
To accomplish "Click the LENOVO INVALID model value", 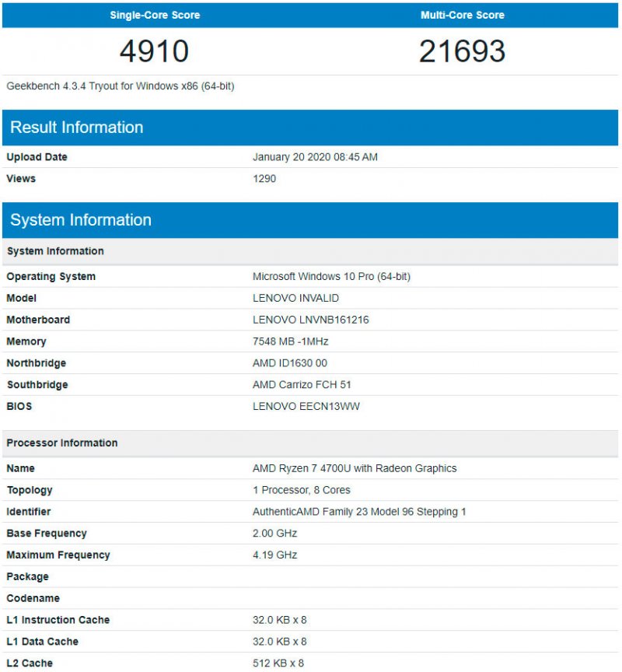I will pyautogui.click(x=295, y=299).
